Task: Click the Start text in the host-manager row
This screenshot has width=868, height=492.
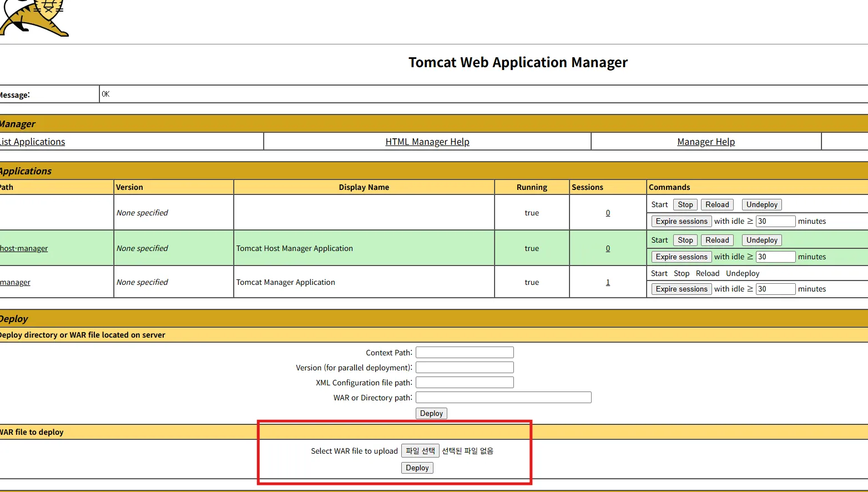Action: point(659,240)
